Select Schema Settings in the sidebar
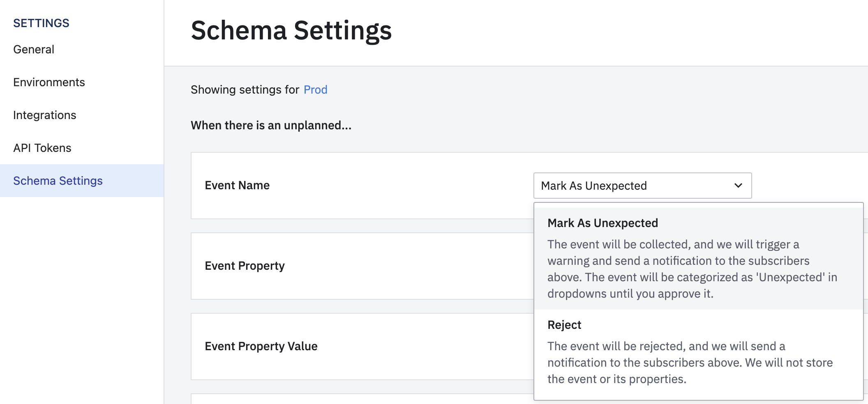868x404 pixels. pyautogui.click(x=58, y=181)
